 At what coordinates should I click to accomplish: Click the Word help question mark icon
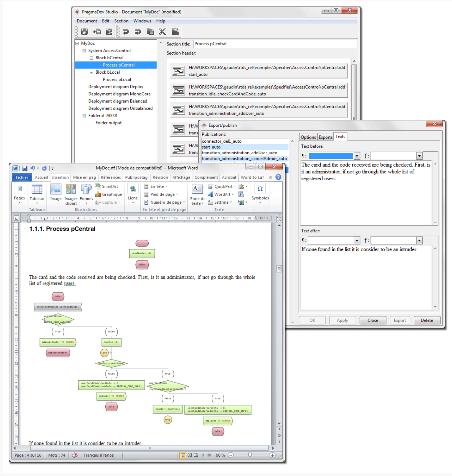[x=278, y=177]
